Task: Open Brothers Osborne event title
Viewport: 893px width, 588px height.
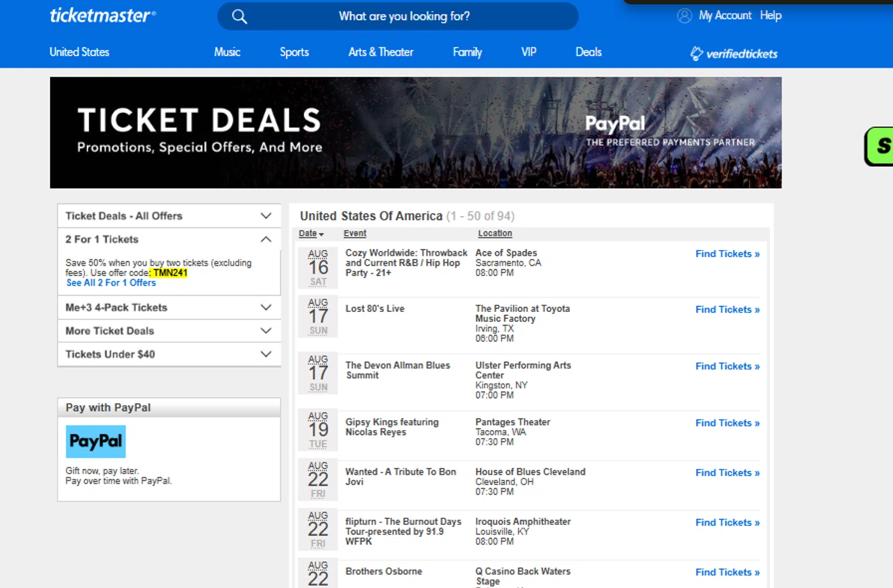Action: 384,571
